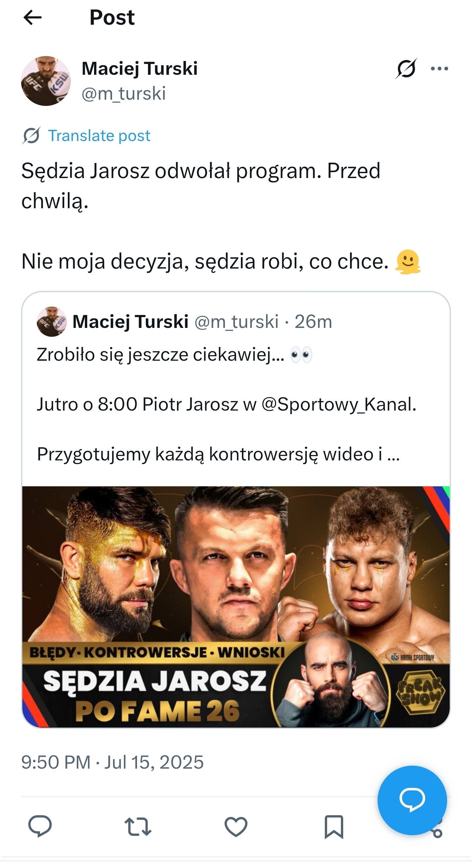Screen dimensions: 472x868
Task: Open the quoted post's preview image
Action: [236, 607]
